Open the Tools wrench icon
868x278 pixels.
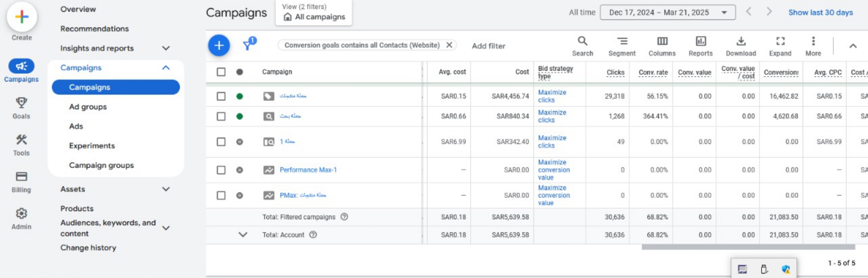coord(21,140)
